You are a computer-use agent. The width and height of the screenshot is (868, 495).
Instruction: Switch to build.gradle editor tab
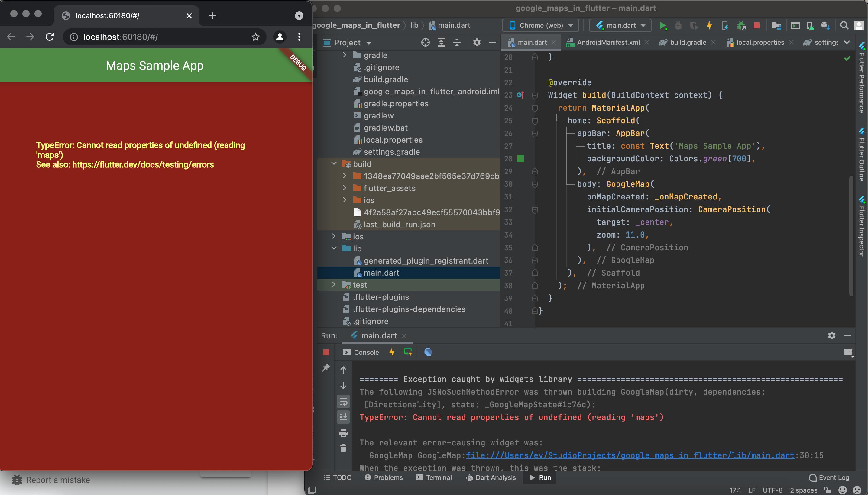(x=688, y=43)
